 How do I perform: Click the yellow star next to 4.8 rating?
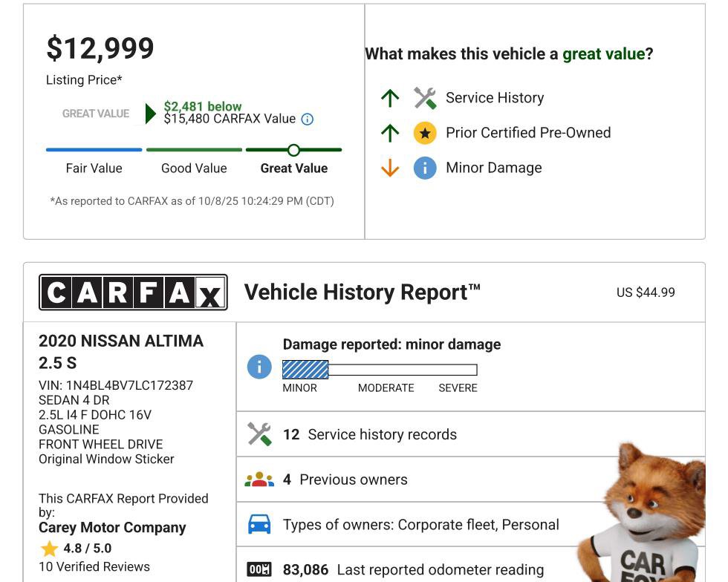[x=50, y=549]
